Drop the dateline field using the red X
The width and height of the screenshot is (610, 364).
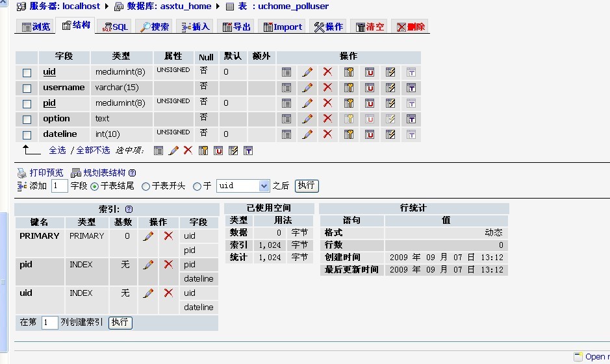pos(327,134)
